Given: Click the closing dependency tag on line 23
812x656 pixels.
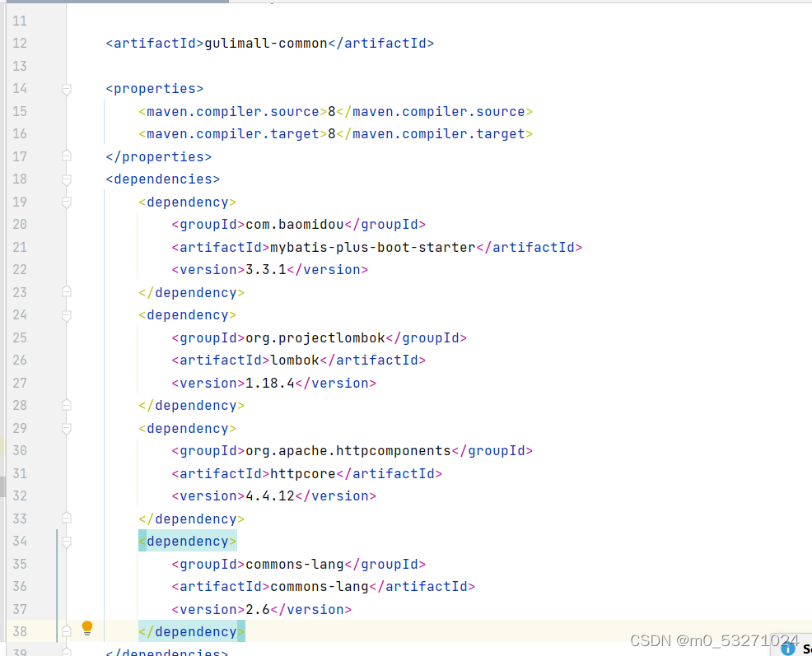Looking at the screenshot, I should (192, 292).
